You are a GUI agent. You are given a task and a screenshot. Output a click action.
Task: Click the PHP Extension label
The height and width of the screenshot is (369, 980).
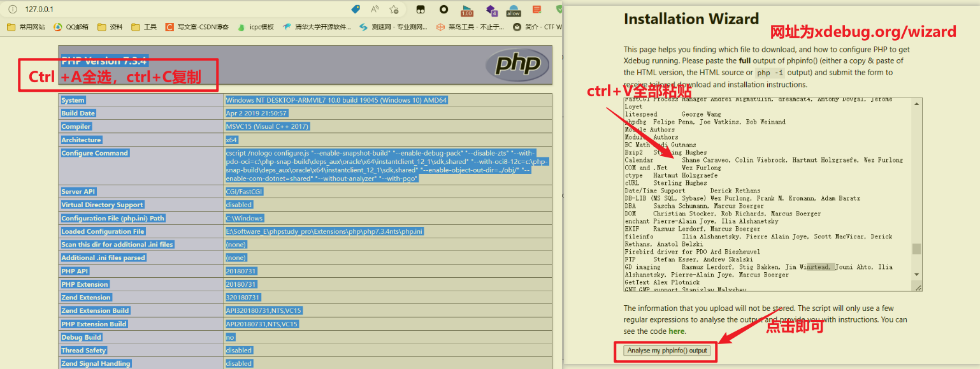(85, 285)
